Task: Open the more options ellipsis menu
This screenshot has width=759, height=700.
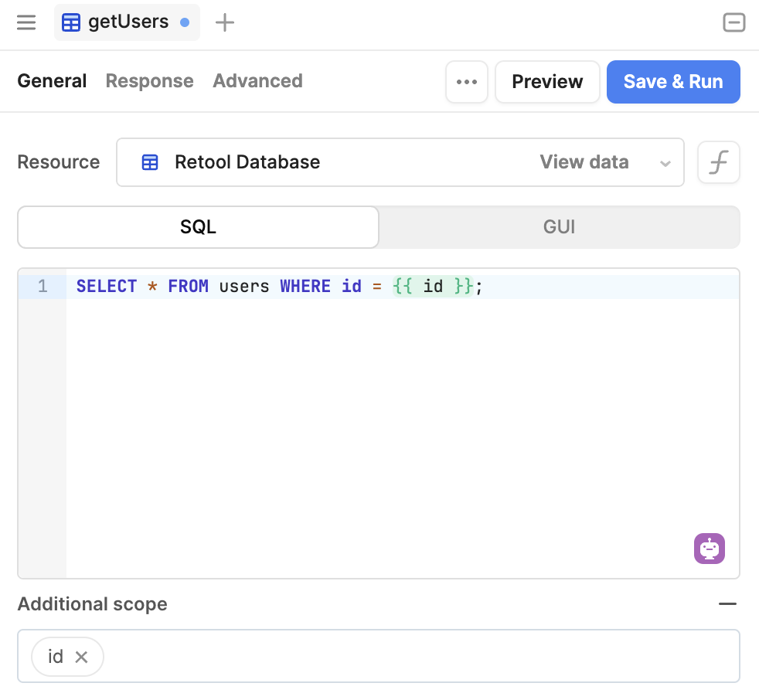Action: 467,81
